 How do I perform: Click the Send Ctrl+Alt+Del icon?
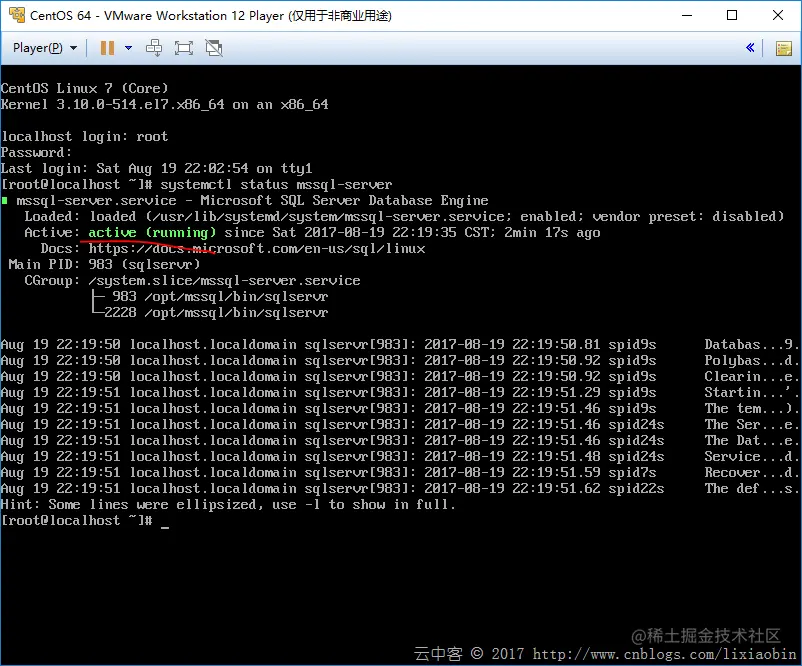154,48
